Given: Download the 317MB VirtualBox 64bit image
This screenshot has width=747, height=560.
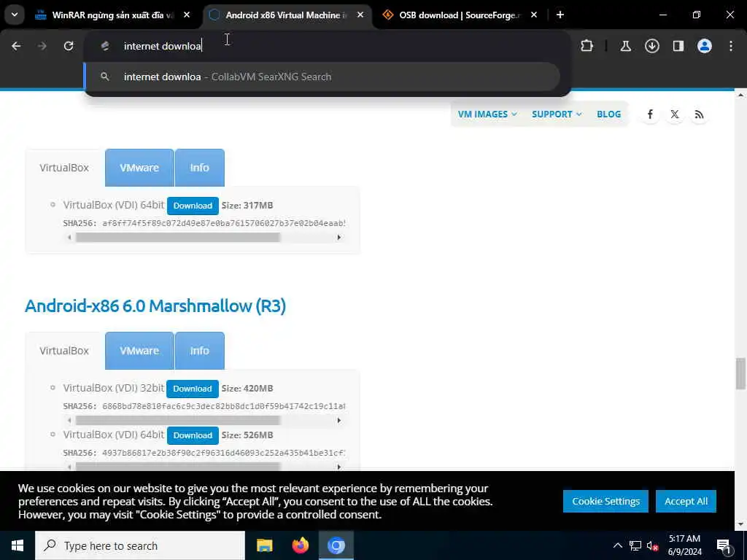Looking at the screenshot, I should (193, 206).
